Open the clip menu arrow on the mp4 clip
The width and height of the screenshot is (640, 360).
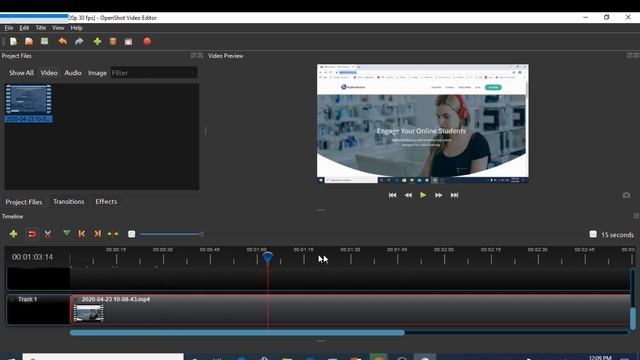point(76,299)
